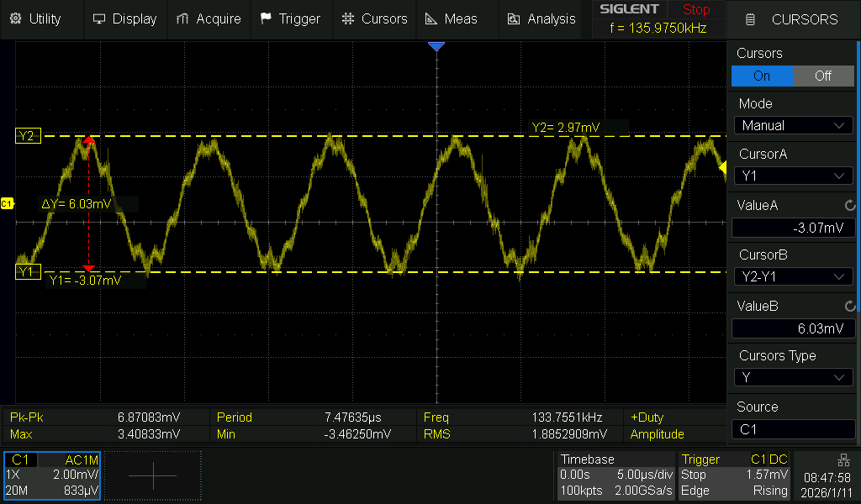Turn cursors Off
Image resolution: width=861 pixels, height=504 pixels.
point(823,76)
